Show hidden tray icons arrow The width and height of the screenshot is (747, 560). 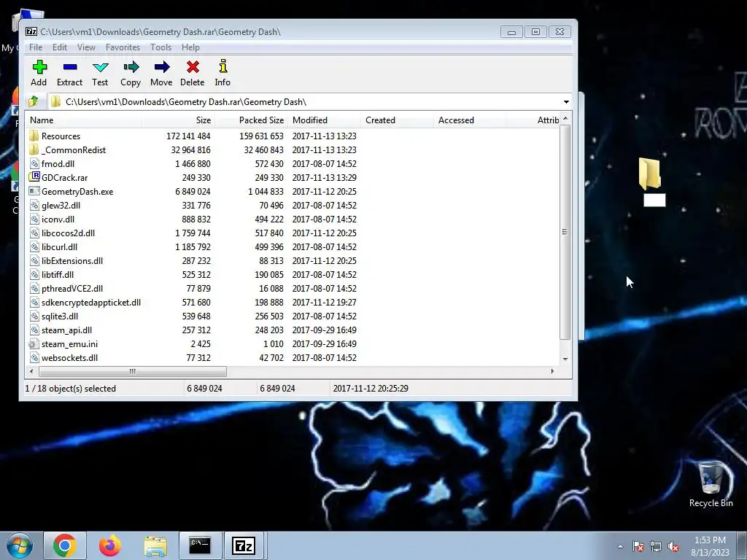tap(620, 546)
